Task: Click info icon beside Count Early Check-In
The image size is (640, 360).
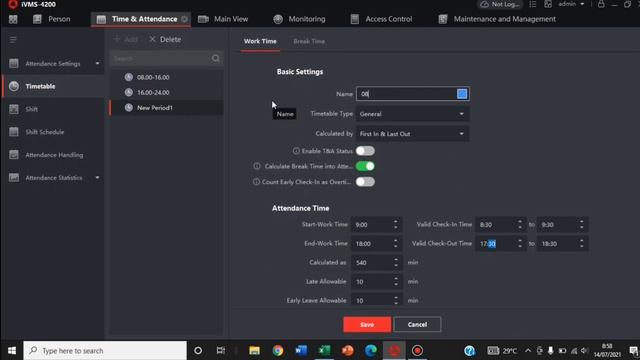Action: pyautogui.click(x=256, y=182)
